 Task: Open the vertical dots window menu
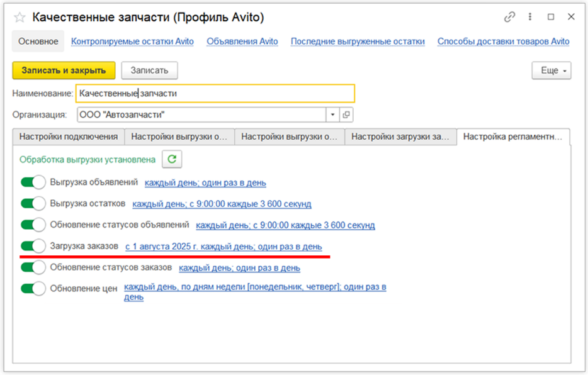pos(531,17)
